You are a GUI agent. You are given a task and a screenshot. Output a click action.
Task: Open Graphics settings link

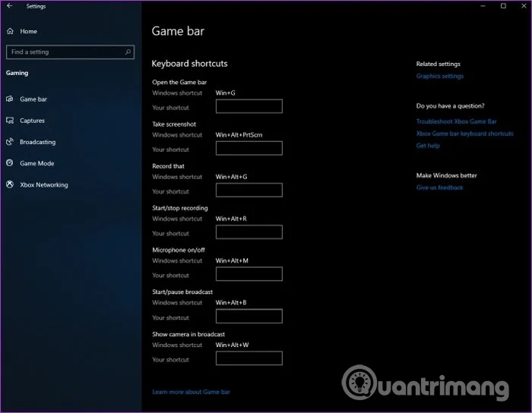(440, 76)
